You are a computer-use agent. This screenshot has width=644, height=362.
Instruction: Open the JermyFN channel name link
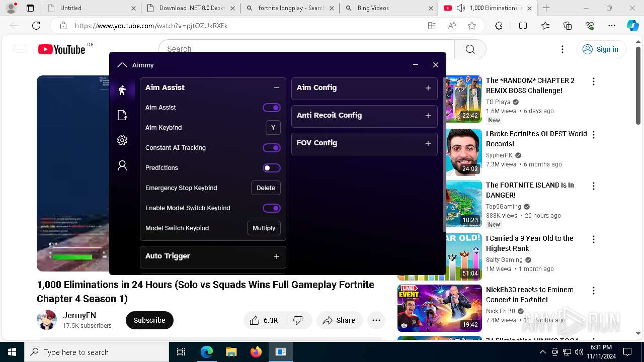79,316
